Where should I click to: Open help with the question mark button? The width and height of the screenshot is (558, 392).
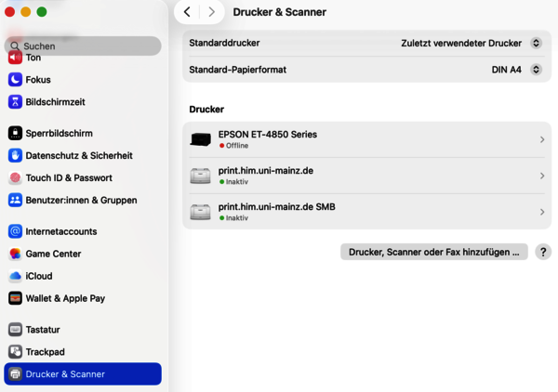(x=543, y=252)
